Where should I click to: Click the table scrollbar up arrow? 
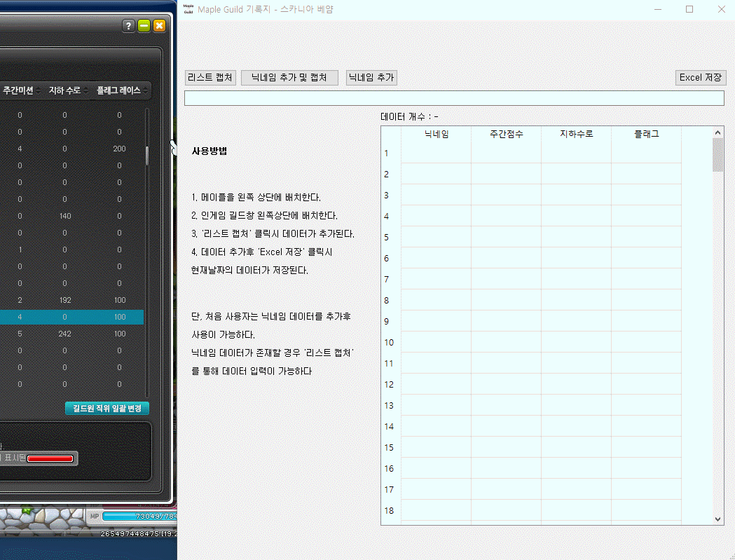point(717,132)
